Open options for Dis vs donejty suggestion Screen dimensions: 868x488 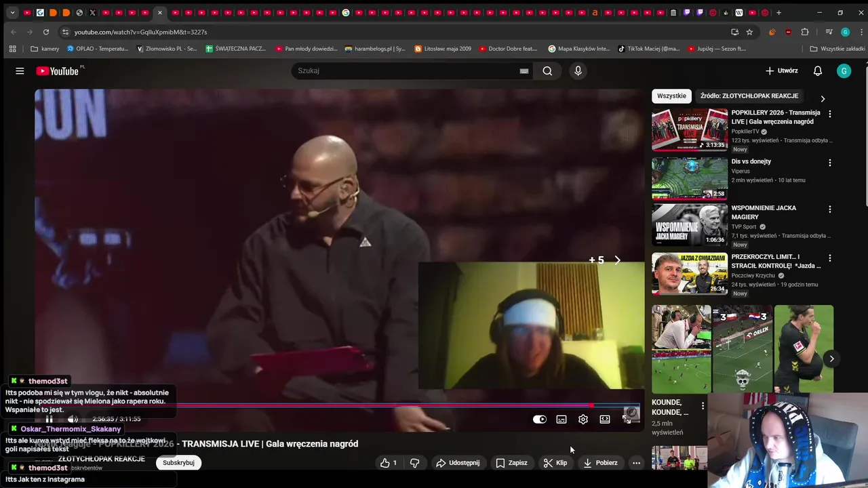tap(829, 163)
